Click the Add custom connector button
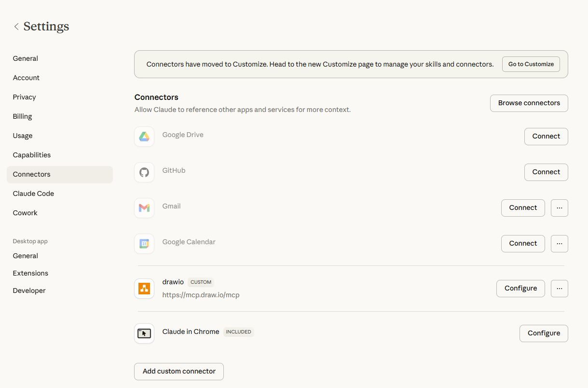This screenshot has height=388, width=588. pos(179,372)
